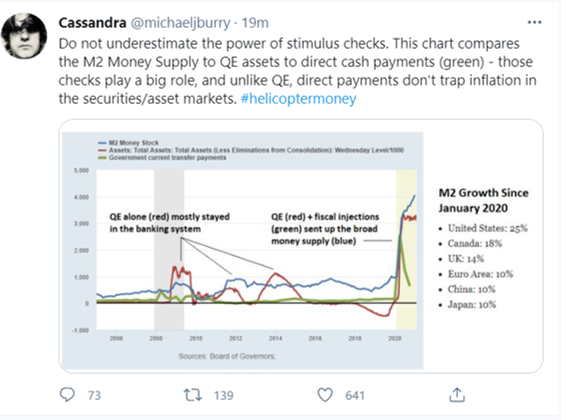566x420 pixels.
Task: Click the M2 Growth Since January 2020 heading
Action: click(483, 200)
